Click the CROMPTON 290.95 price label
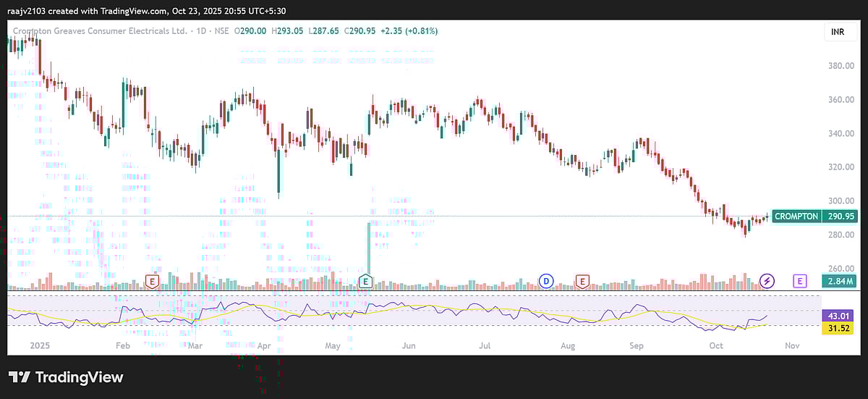 coord(813,217)
